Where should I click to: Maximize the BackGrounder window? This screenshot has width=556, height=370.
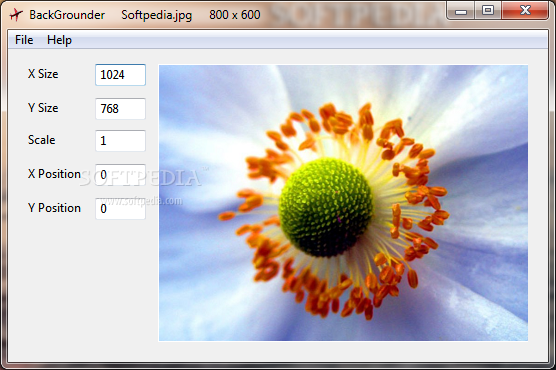(488, 11)
